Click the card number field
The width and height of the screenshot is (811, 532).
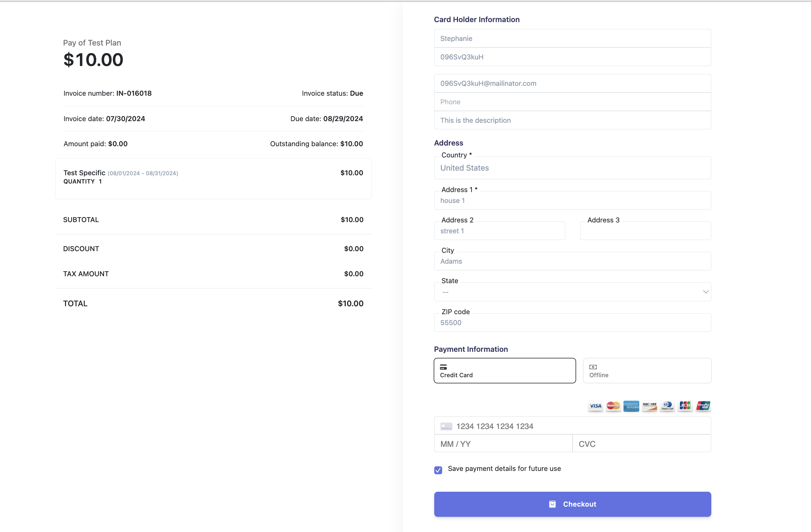(x=573, y=426)
